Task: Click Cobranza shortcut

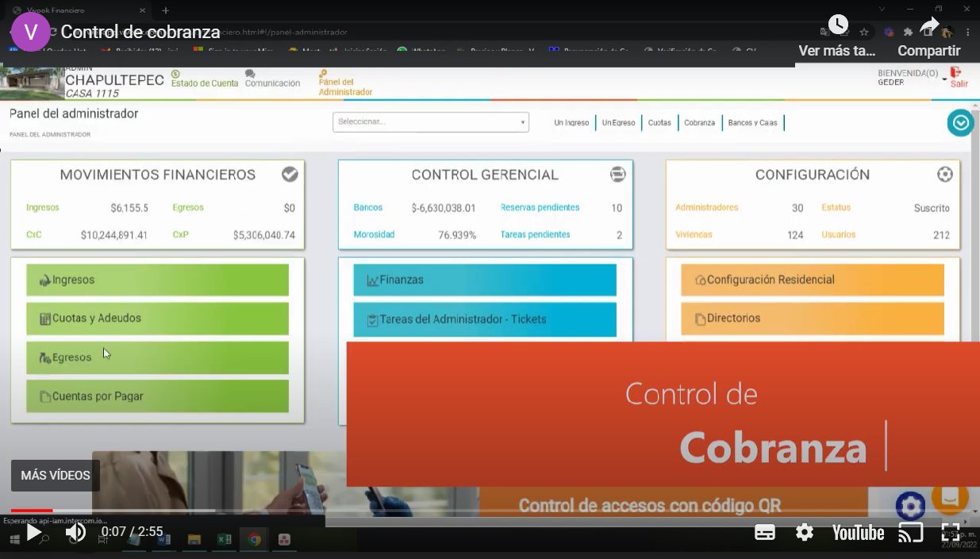Action: (x=699, y=123)
